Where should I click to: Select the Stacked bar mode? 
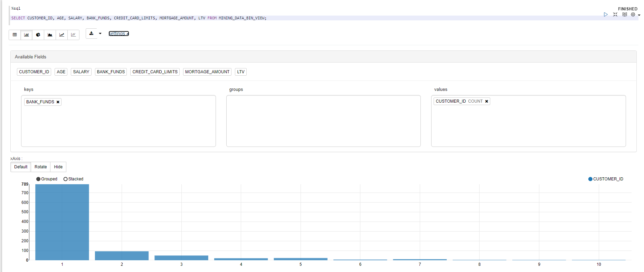tap(73, 179)
